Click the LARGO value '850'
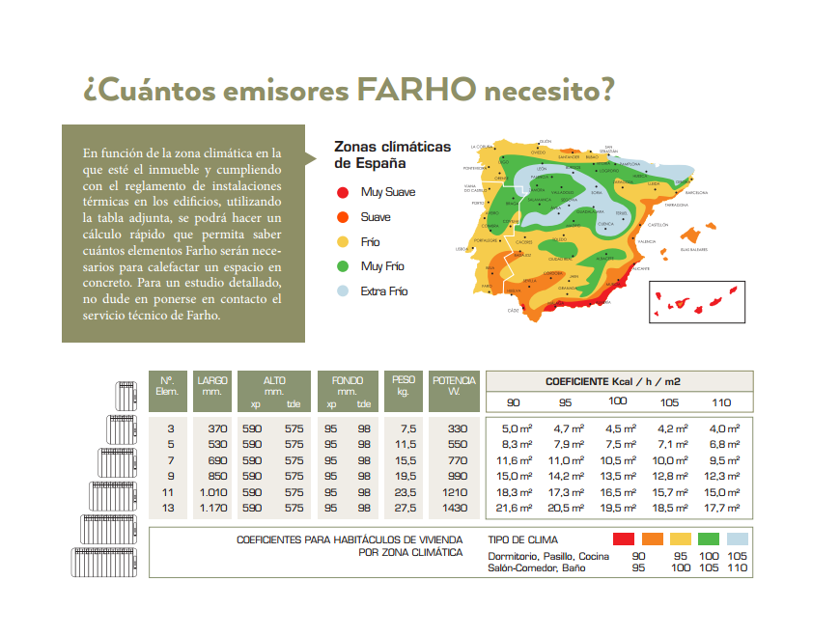This screenshot has width=840, height=636. click(217, 476)
